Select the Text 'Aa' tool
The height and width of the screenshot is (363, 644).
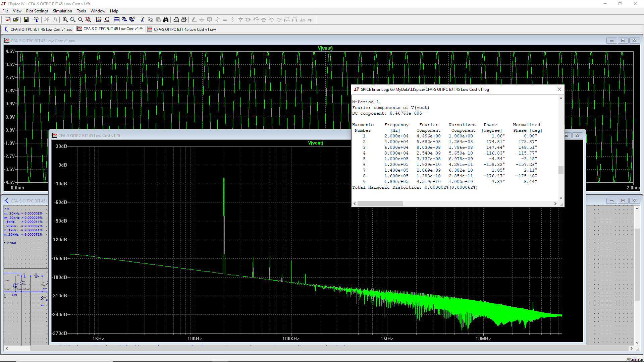(302, 20)
